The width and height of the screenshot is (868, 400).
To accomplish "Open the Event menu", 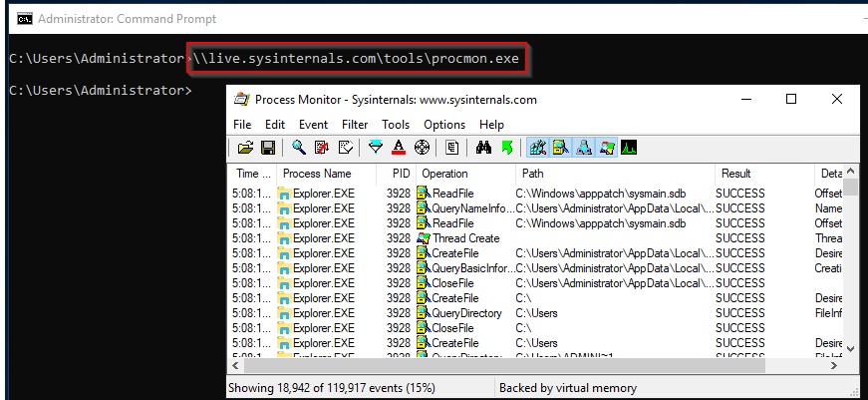I will 313,125.
